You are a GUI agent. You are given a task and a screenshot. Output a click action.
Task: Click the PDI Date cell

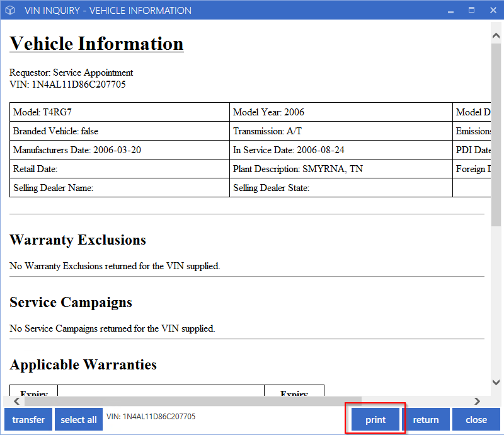coord(472,150)
